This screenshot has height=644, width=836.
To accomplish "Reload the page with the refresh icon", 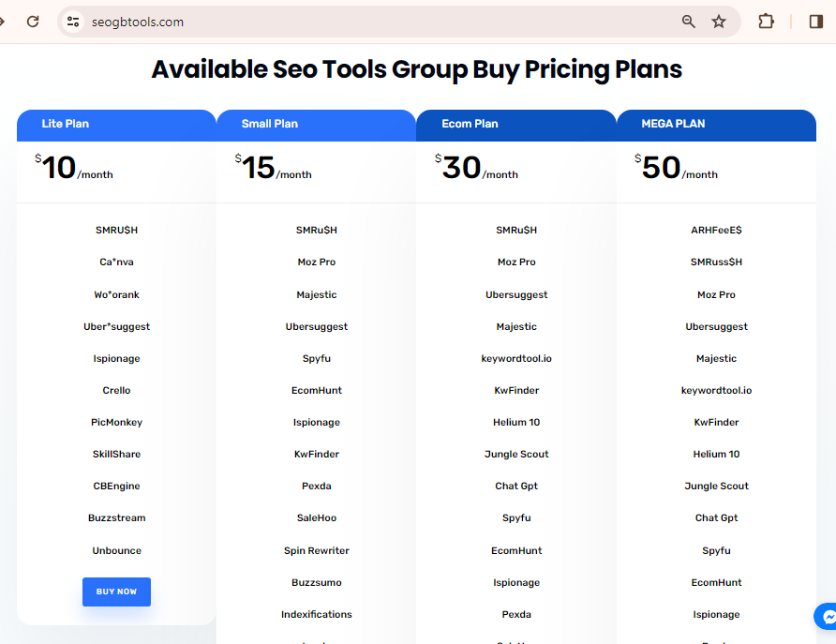I will (x=33, y=22).
